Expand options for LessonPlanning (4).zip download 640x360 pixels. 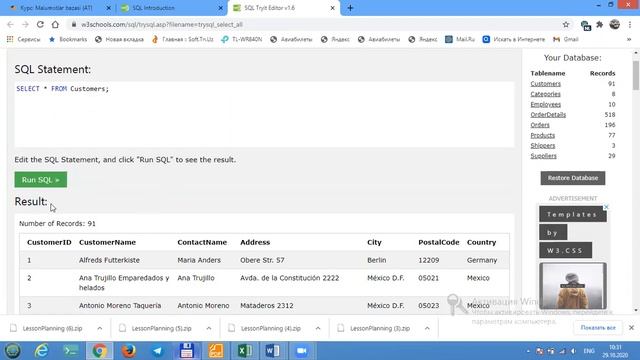pyautogui.click(x=318, y=328)
